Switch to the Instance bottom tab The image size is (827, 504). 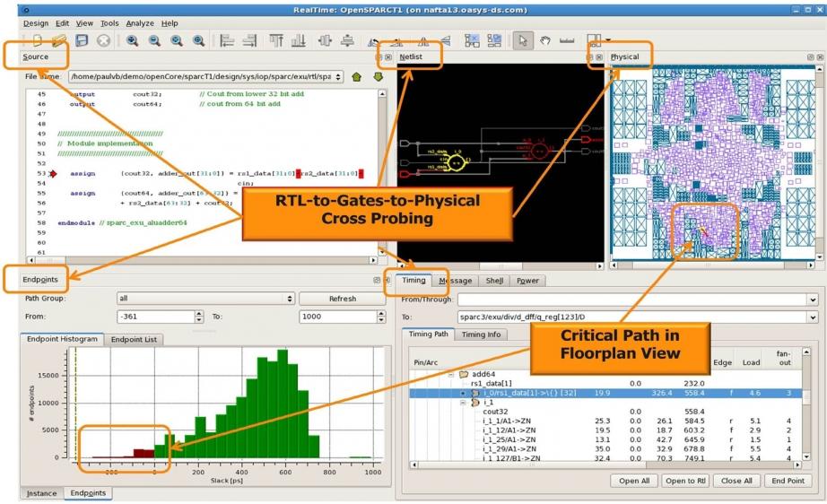click(41, 493)
